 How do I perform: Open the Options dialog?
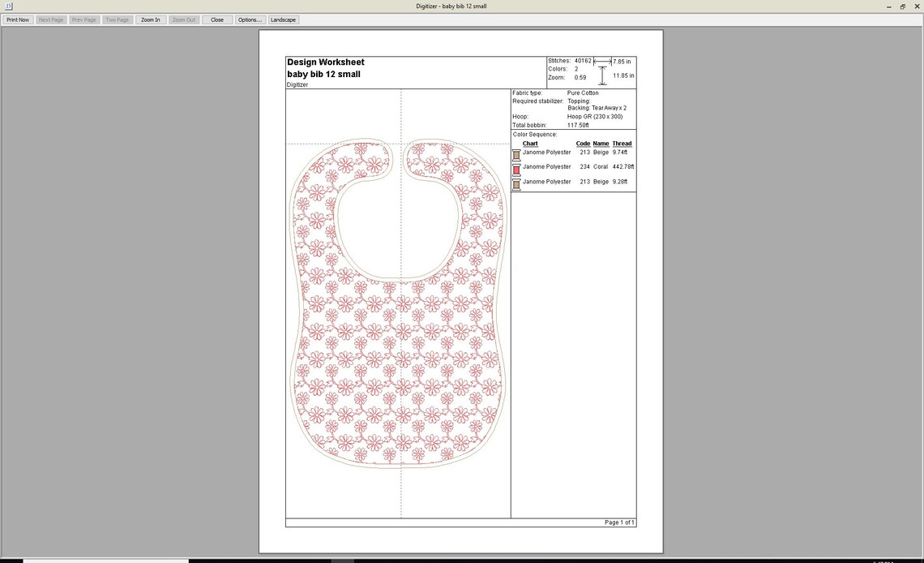click(249, 19)
